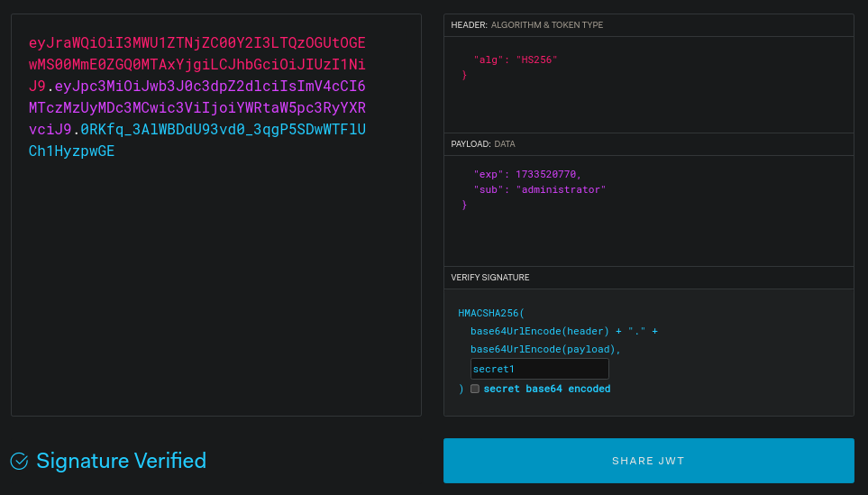
Task: Enable the secret base64 encoded checkbox
Action: (475, 389)
